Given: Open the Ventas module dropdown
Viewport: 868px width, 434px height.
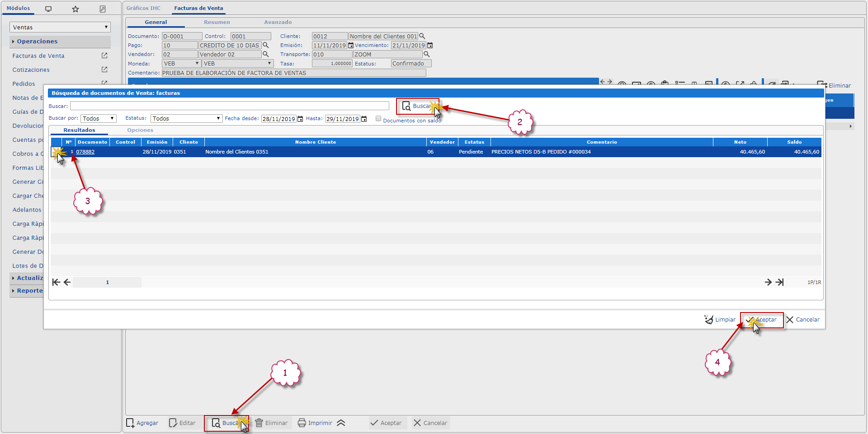Looking at the screenshot, I should pos(60,27).
